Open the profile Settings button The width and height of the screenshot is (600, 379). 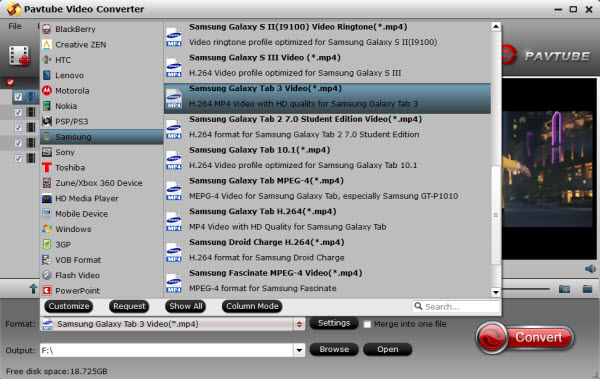(334, 323)
